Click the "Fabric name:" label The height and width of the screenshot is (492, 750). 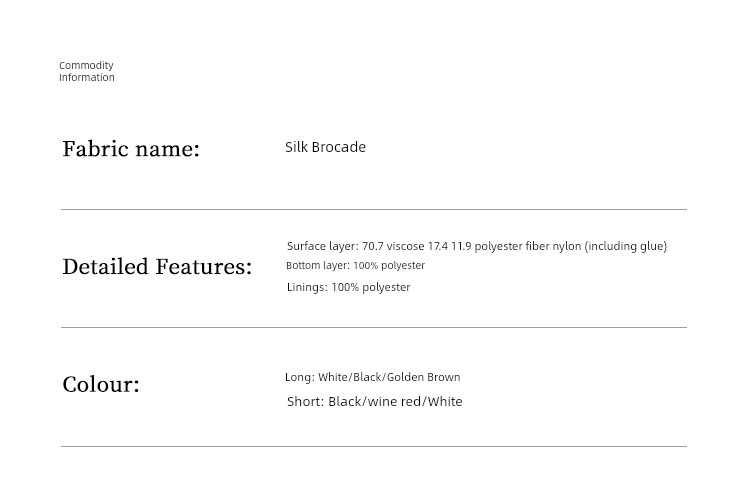coord(131,149)
